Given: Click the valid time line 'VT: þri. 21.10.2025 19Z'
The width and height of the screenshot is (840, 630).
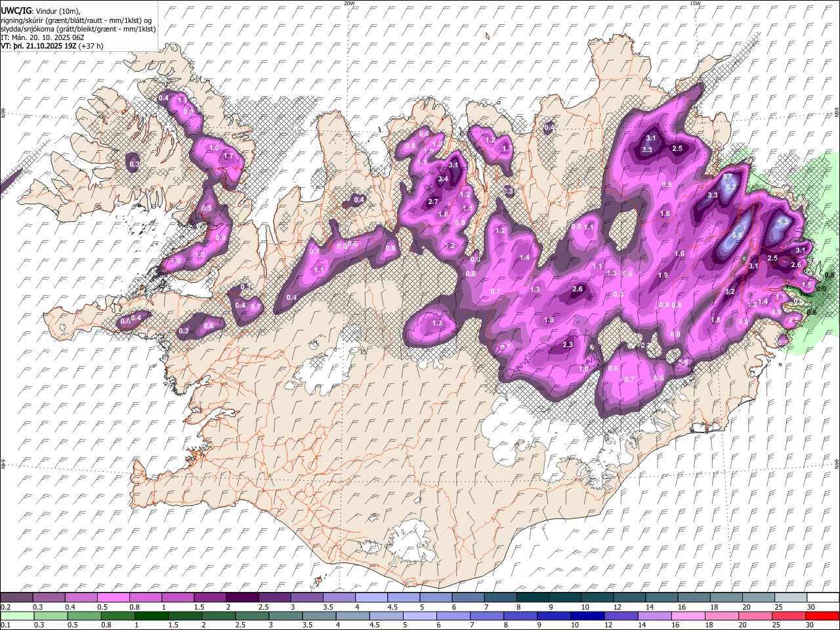Looking at the screenshot, I should click(39, 46).
